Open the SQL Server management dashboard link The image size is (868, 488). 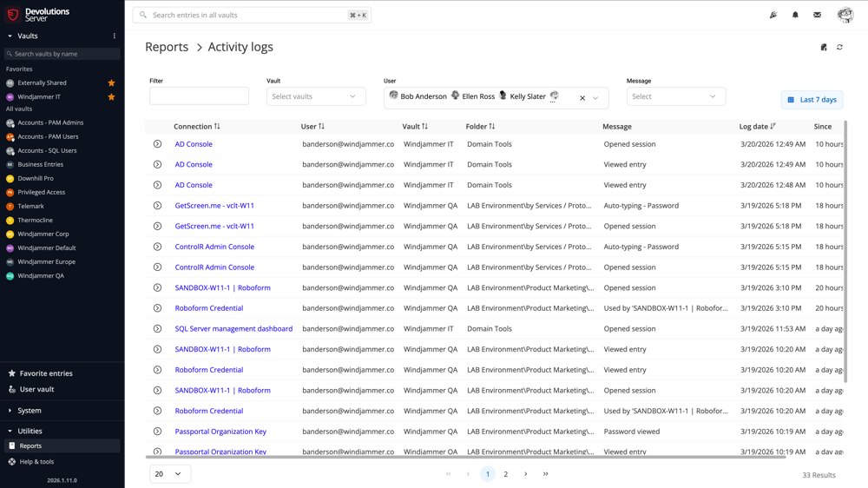(233, 328)
